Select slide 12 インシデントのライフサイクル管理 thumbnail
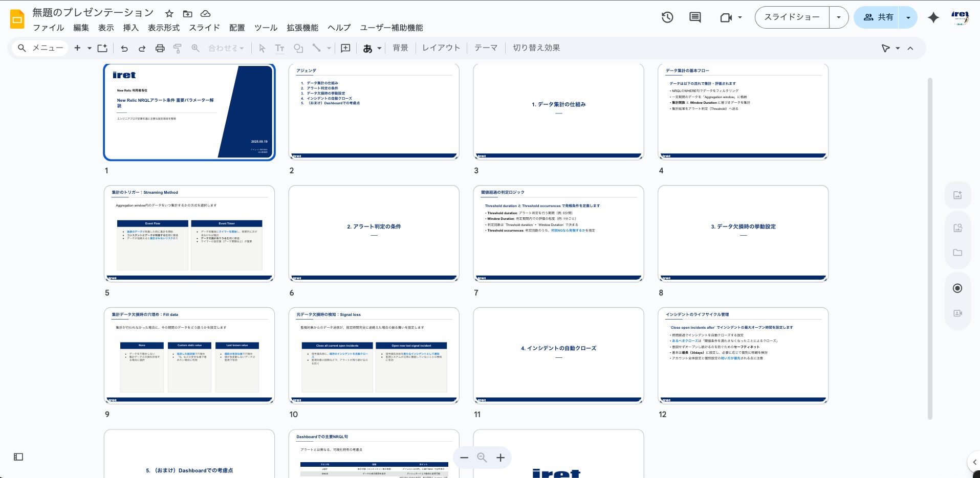Viewport: 980px width, 478px height. [x=743, y=355]
